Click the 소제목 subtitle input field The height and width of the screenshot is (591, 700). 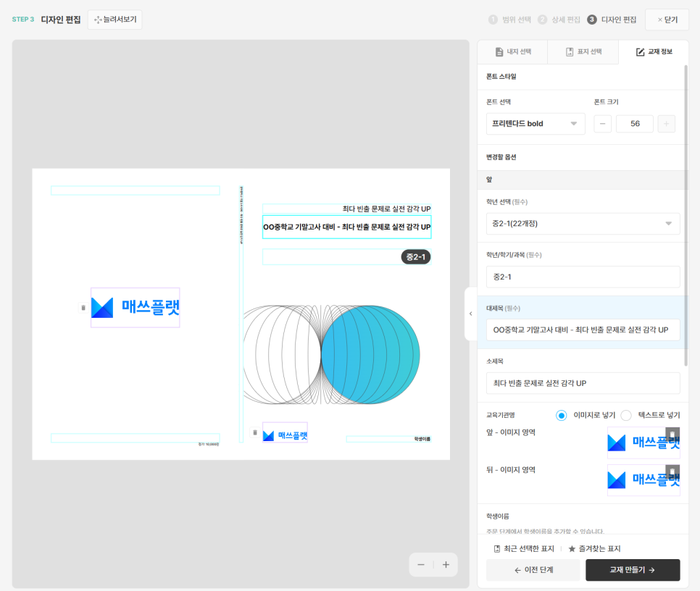583,383
